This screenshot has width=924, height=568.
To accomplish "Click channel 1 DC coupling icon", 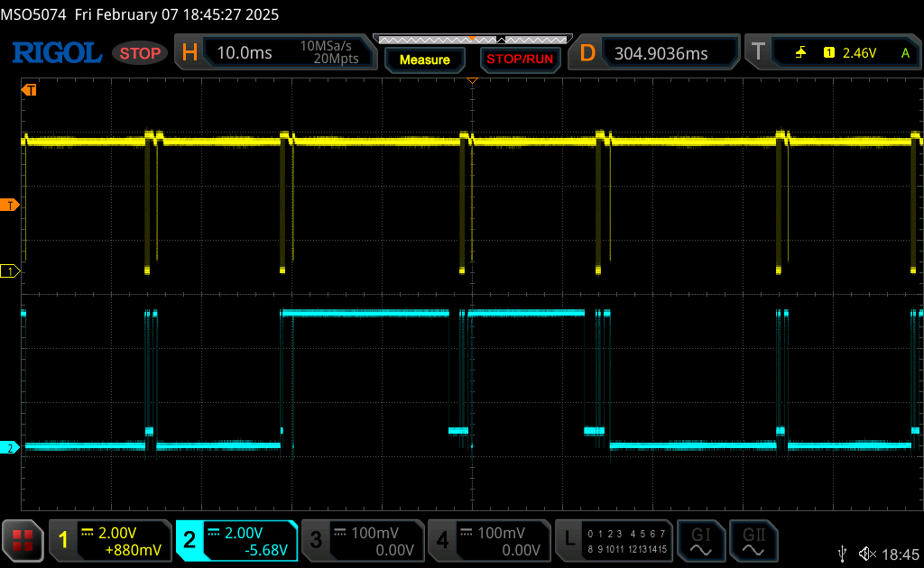I will pos(87,533).
